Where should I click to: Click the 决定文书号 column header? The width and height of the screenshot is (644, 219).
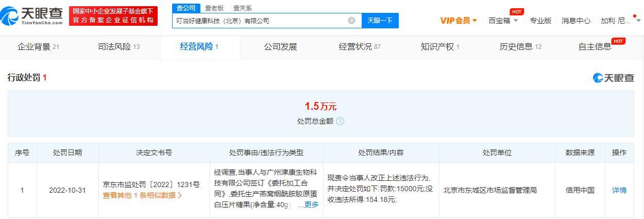click(x=154, y=153)
